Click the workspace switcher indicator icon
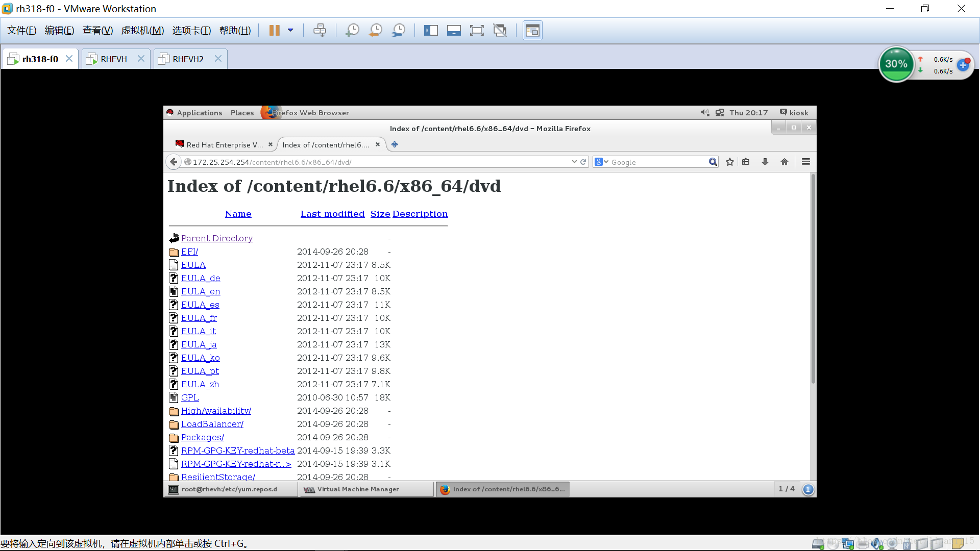 click(x=808, y=489)
